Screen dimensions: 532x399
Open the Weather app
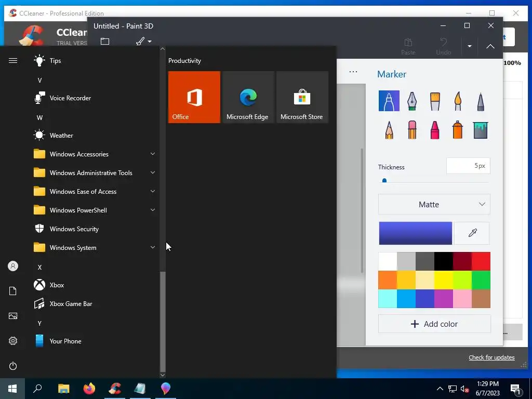click(95, 136)
